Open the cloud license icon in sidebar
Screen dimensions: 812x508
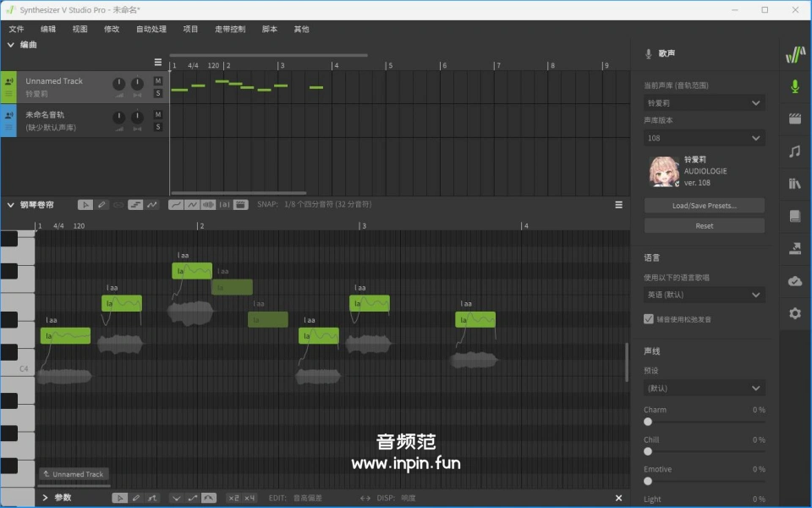[x=795, y=281]
